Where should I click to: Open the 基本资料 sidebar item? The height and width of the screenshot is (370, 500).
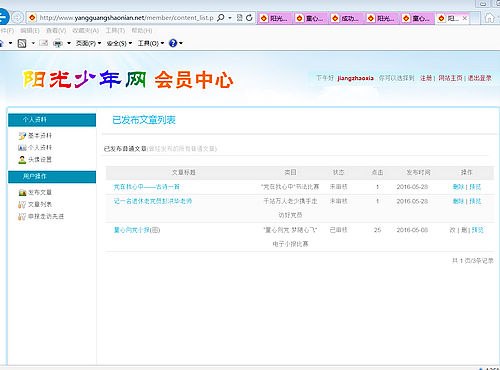tap(40, 136)
